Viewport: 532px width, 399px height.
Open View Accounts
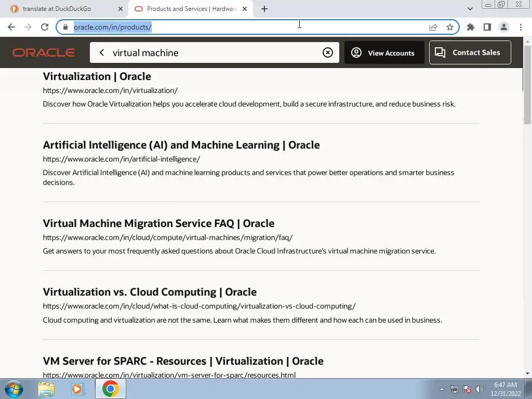(x=384, y=52)
